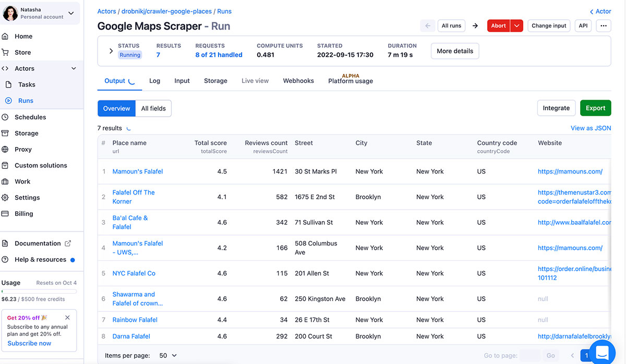
Task: Open the chat support bubble
Action: pyautogui.click(x=602, y=353)
